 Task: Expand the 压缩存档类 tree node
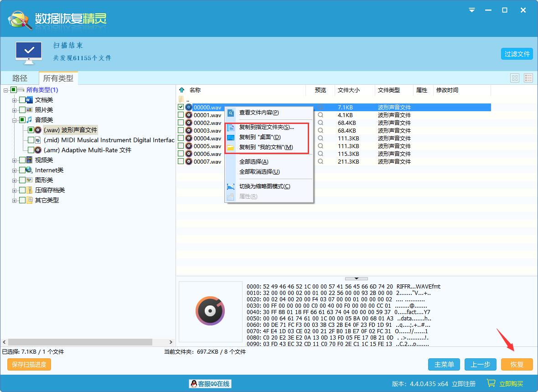15,191
